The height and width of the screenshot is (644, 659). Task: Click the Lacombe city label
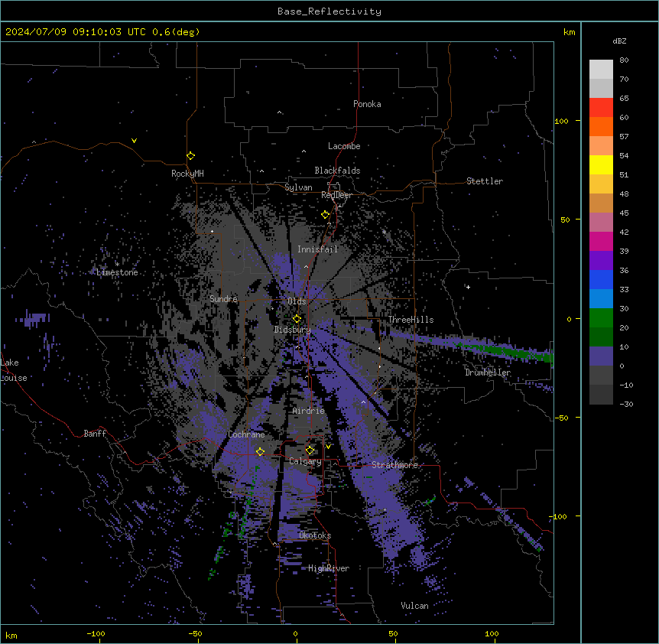coord(344,146)
